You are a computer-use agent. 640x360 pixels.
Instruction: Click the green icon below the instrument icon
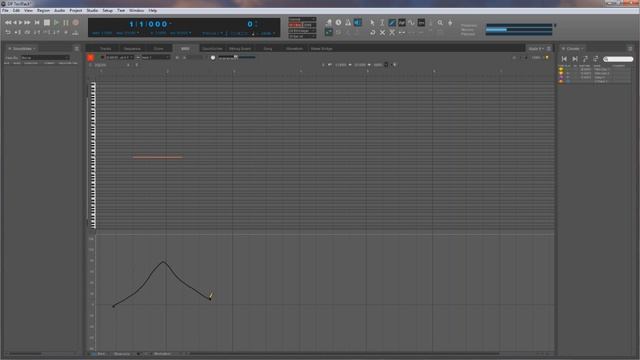click(329, 32)
